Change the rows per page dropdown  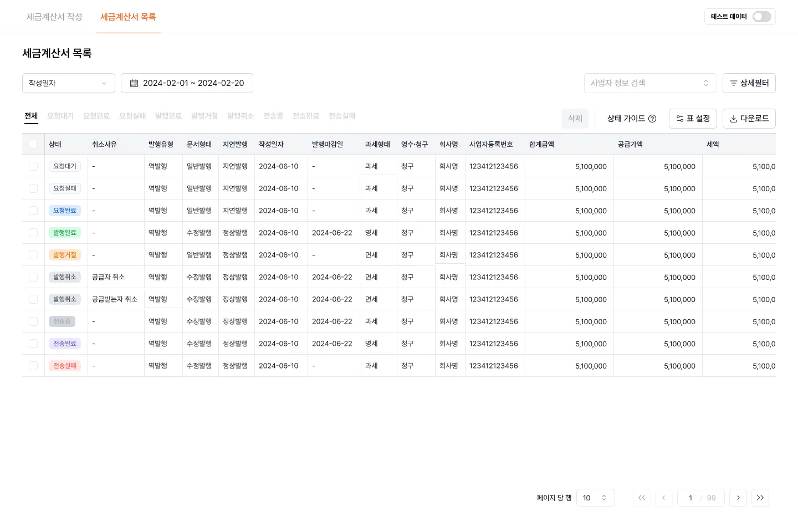pyautogui.click(x=595, y=498)
